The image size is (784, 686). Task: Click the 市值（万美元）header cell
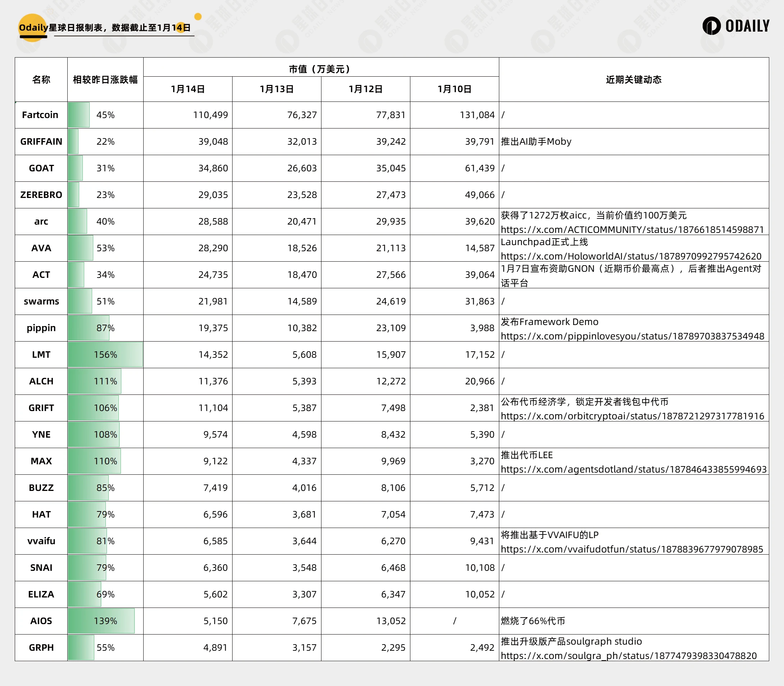321,69
